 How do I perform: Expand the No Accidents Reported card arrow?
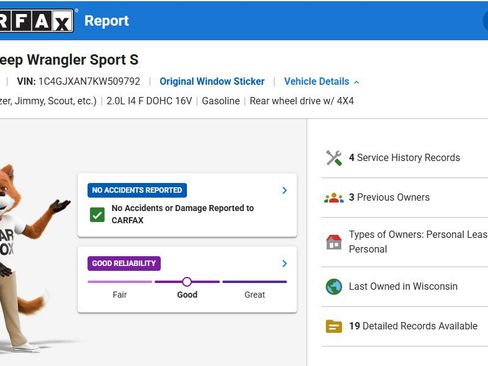pos(284,190)
